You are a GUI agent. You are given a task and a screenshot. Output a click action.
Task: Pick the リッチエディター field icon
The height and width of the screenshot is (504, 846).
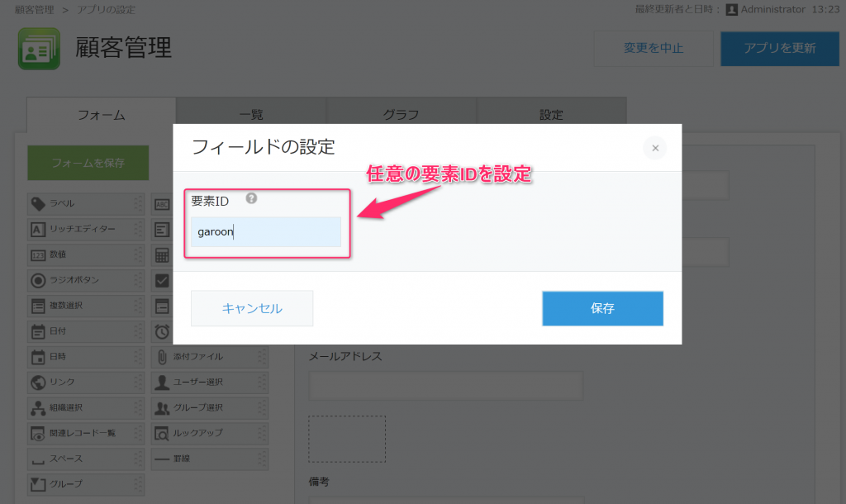tap(38, 230)
